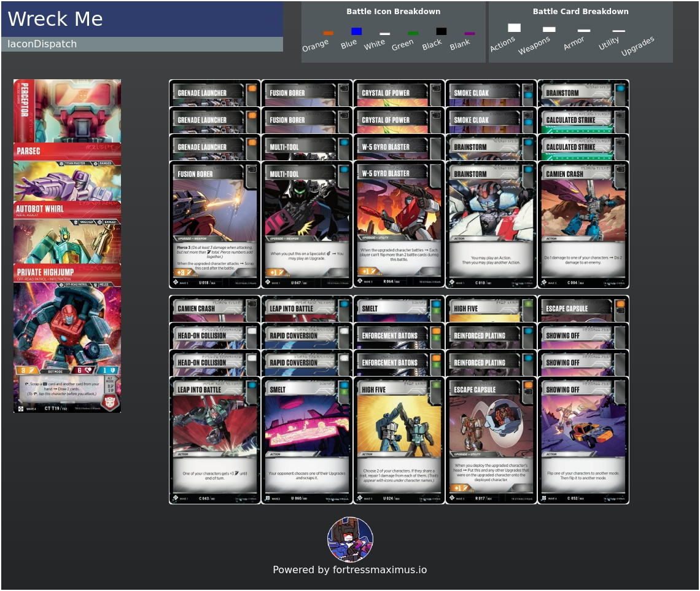Click the "Battle Icon Breakdown" heading
The image size is (700, 591).
click(394, 11)
